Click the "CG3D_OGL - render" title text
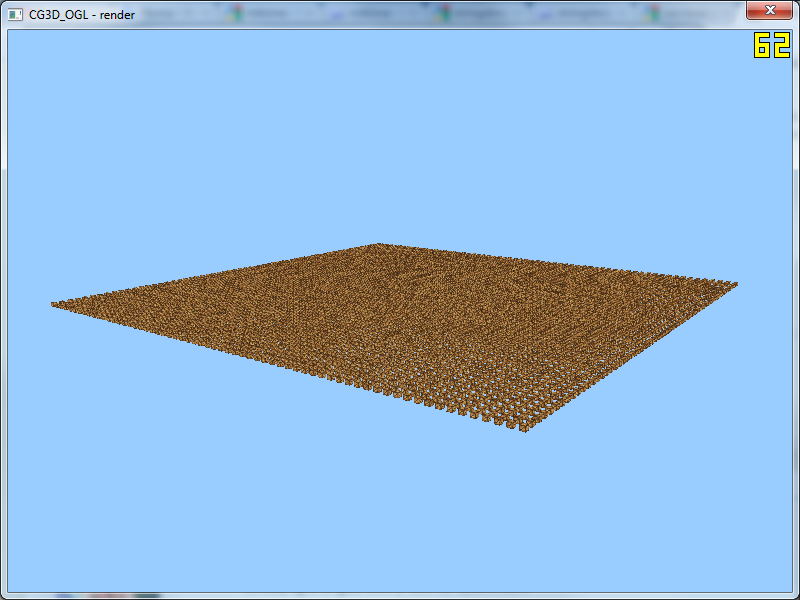 [82, 15]
